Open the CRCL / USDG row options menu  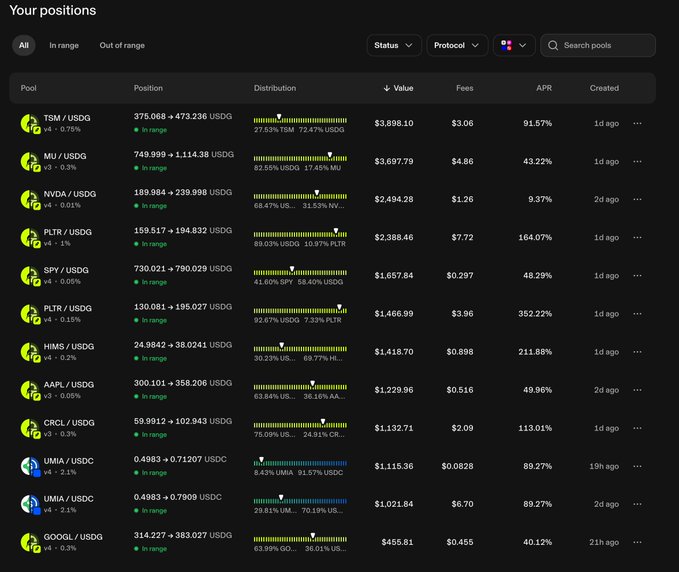[x=637, y=428]
